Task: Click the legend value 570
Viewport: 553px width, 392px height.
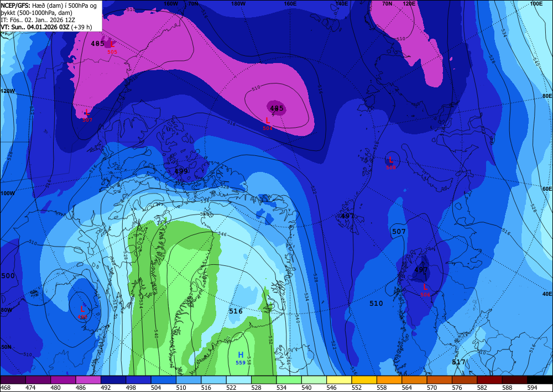Action: (x=432, y=388)
